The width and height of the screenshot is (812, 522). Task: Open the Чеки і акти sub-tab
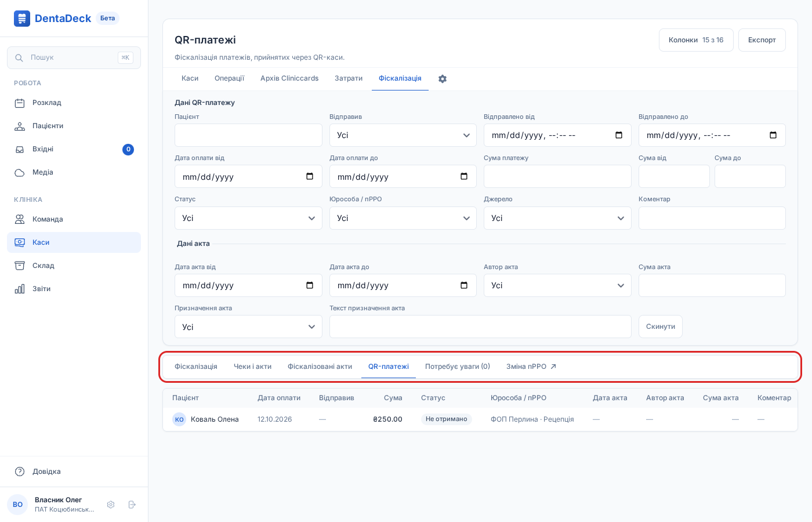pyautogui.click(x=252, y=367)
